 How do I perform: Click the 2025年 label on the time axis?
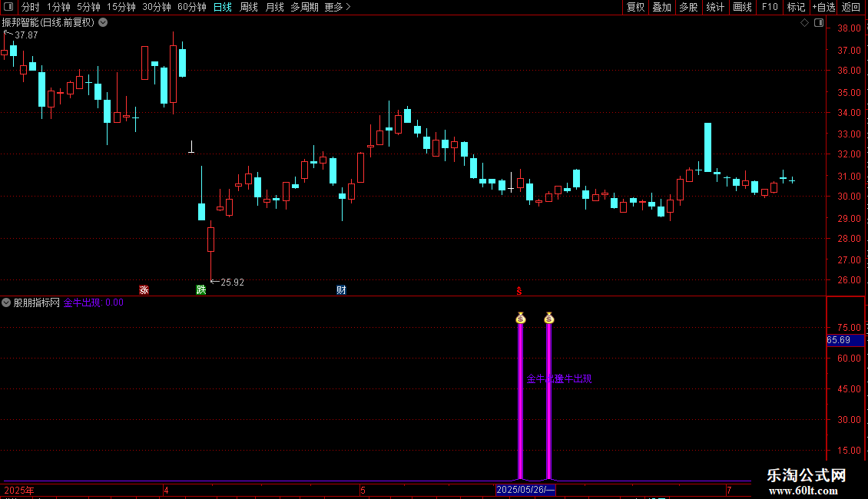point(19,490)
